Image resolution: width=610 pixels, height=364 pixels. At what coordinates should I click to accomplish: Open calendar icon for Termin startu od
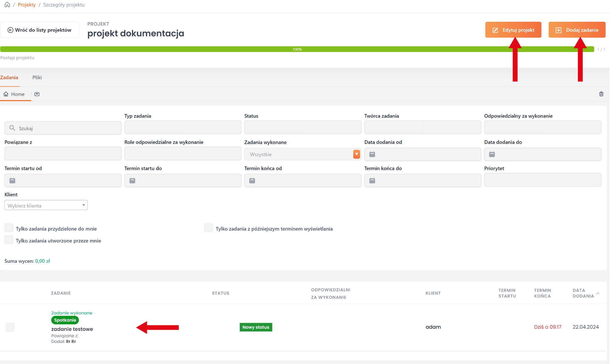click(x=12, y=181)
